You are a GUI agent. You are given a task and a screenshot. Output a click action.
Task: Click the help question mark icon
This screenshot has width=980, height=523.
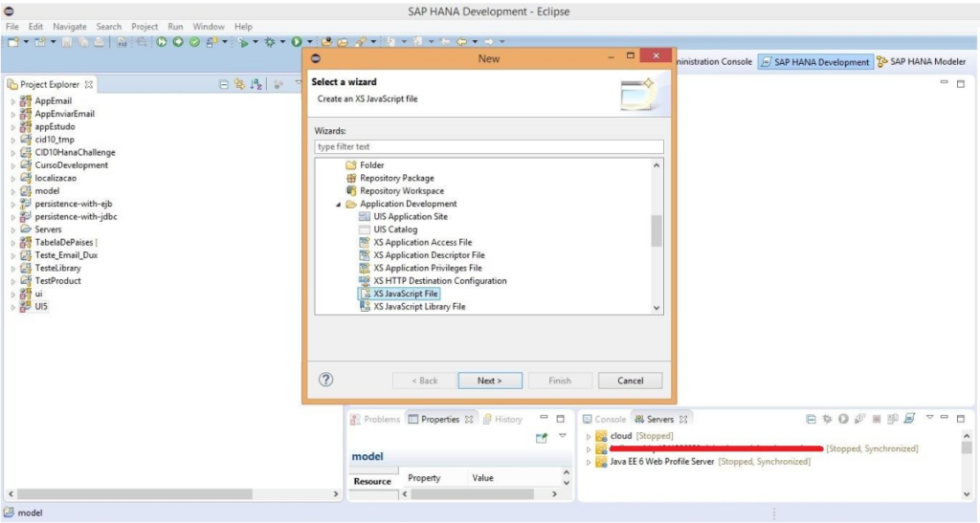click(325, 380)
